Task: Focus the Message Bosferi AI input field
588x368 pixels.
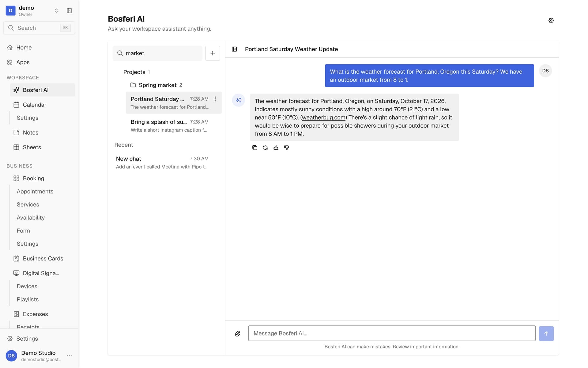Action: click(x=392, y=333)
